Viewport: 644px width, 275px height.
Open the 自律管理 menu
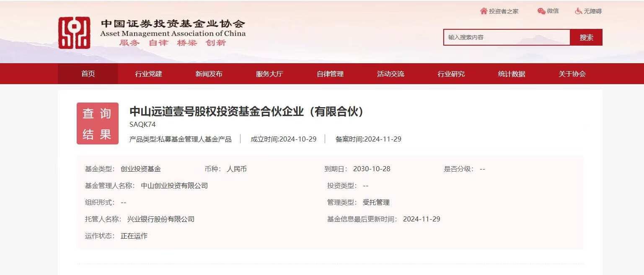[330, 74]
